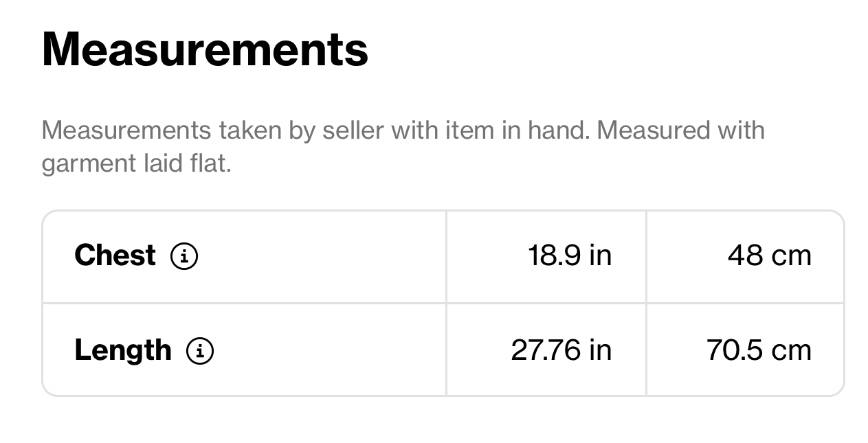Click the 'garment laid flat.' text line
The width and height of the screenshot is (868, 443).
136,163
